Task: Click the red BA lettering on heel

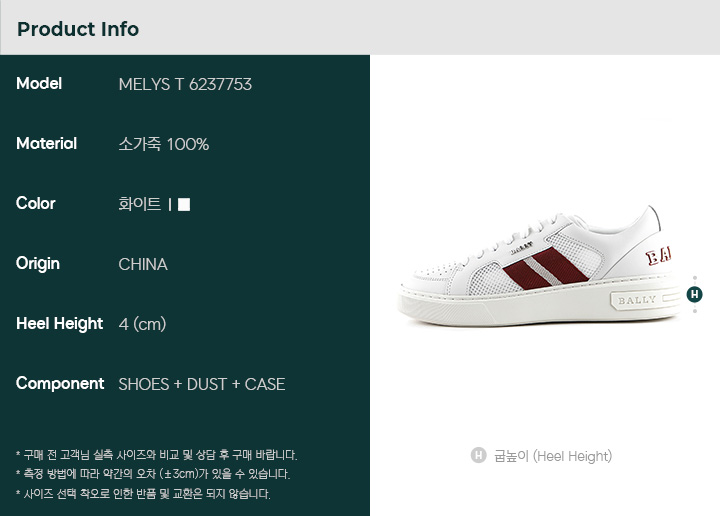Action: [658, 256]
